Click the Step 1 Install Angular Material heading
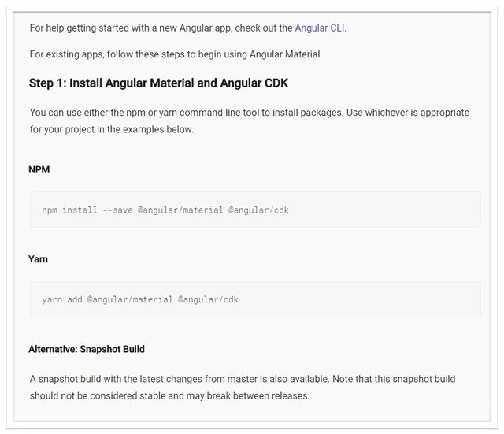 155,83
